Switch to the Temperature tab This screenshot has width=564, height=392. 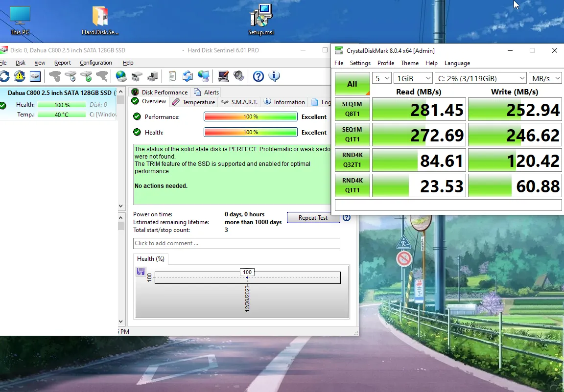point(194,102)
